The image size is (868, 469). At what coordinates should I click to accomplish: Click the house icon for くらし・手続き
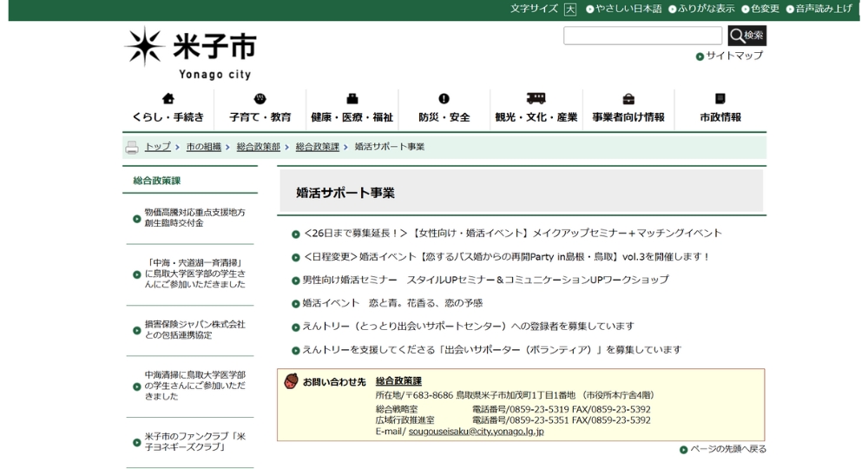[168, 98]
